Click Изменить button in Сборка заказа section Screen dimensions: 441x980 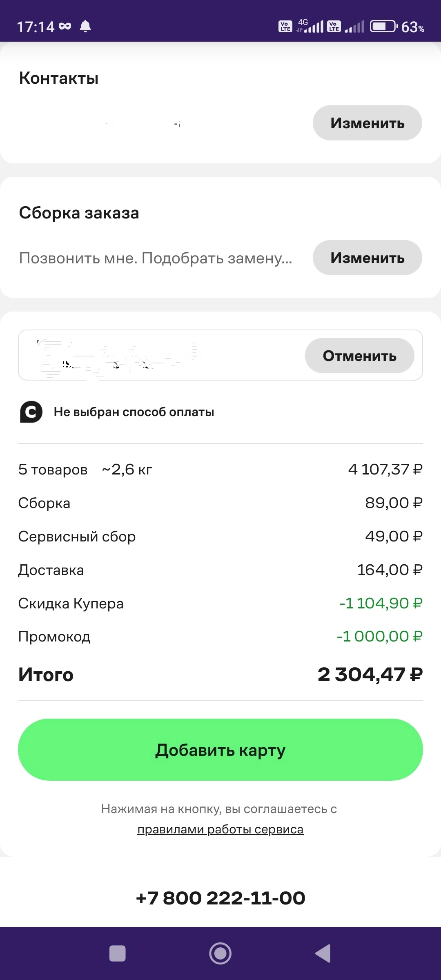(x=367, y=258)
